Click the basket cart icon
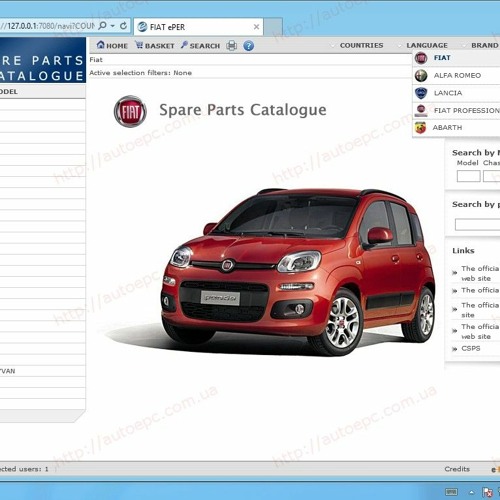The width and height of the screenshot is (500, 500). (139, 45)
